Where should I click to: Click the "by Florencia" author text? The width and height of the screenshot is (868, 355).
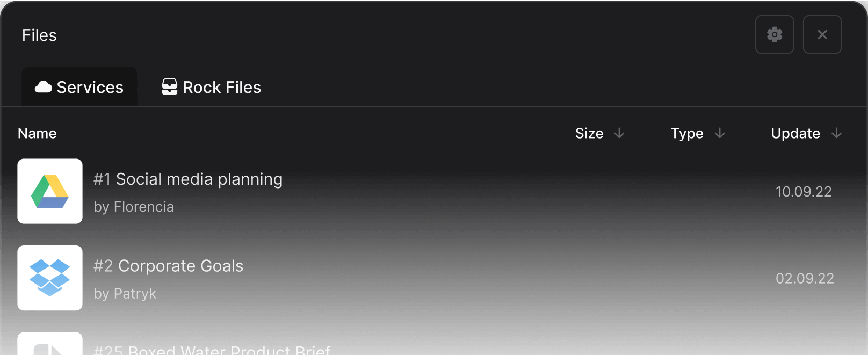134,207
